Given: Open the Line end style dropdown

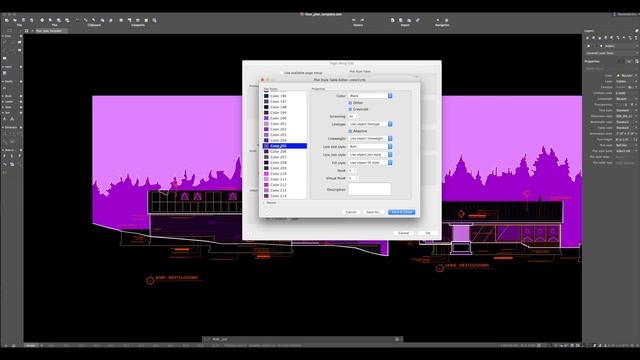Looking at the screenshot, I should [x=370, y=146].
